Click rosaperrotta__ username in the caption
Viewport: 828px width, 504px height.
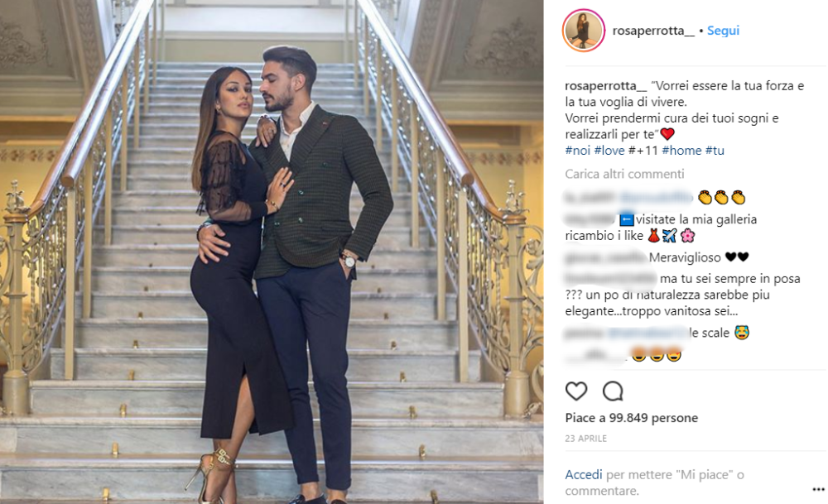[606, 85]
